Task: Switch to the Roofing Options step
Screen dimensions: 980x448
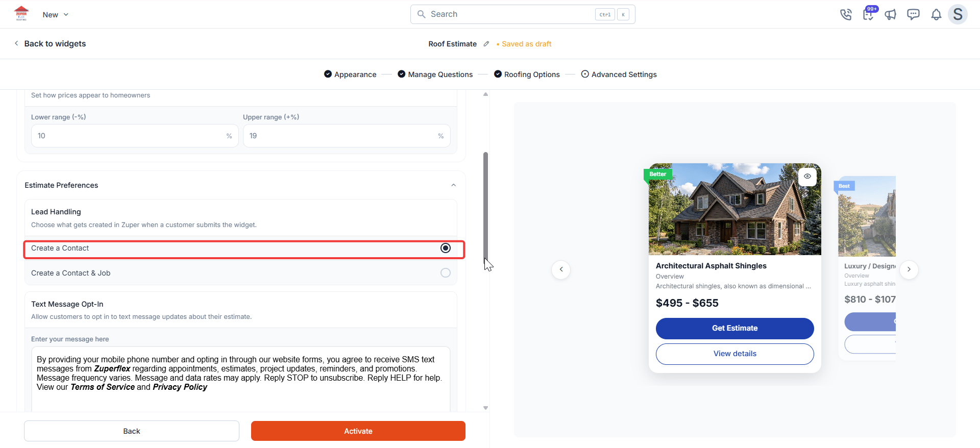Action: tap(532, 74)
